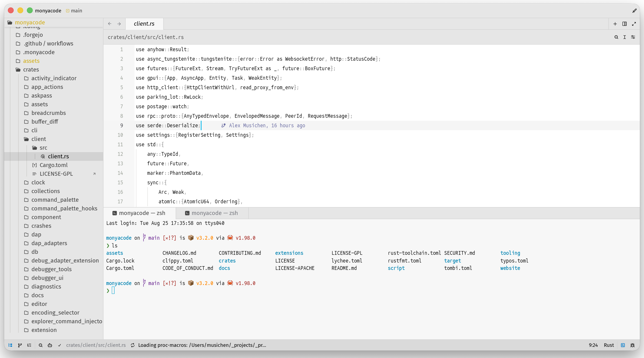Collapse the src folder
The width and height of the screenshot is (644, 358).
point(40,148)
